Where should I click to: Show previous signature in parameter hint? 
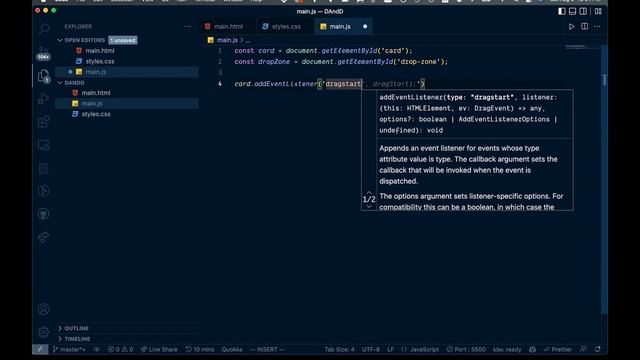click(369, 192)
